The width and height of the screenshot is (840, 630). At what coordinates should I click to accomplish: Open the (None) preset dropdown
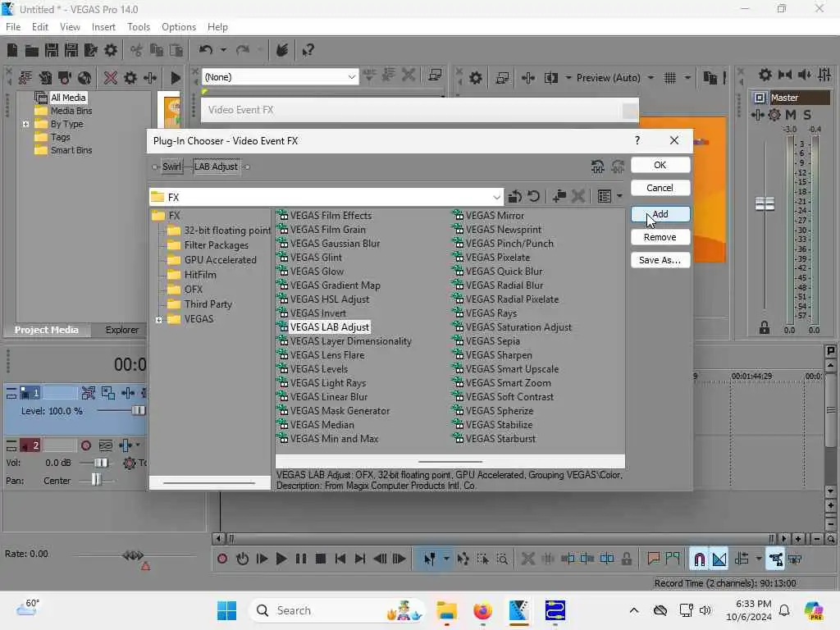point(351,77)
